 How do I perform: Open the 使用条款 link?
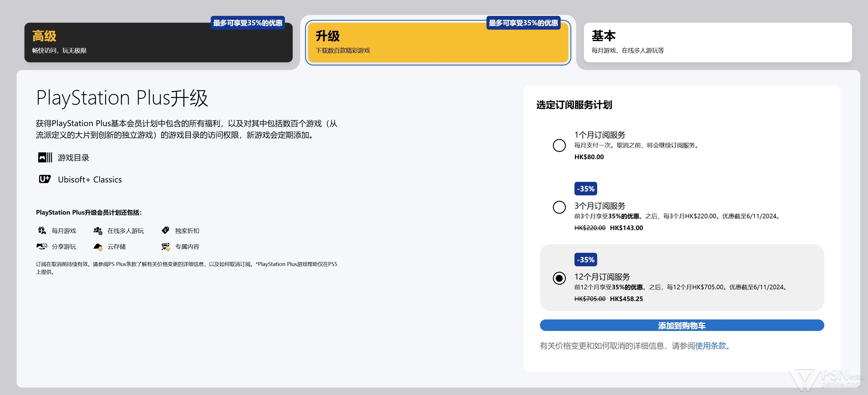(x=711, y=346)
